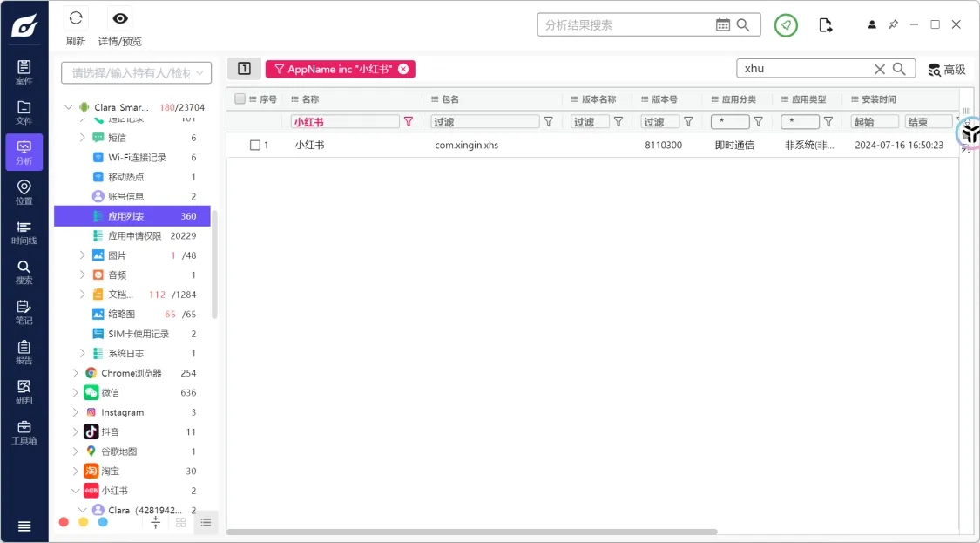Click magnifier icon in xhu search box

tap(899, 69)
